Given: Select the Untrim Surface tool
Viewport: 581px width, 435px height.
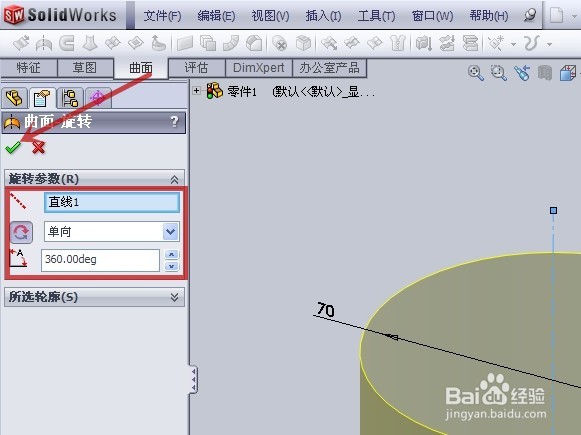Looking at the screenshot, I should [375, 43].
